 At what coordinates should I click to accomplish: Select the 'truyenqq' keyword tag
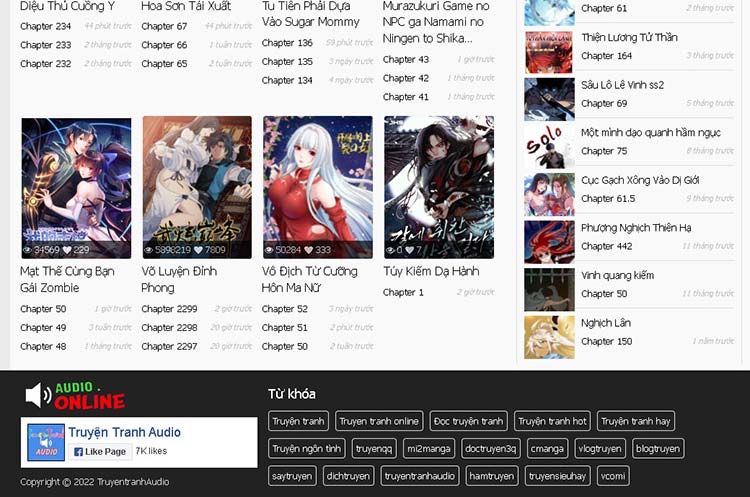(x=374, y=448)
